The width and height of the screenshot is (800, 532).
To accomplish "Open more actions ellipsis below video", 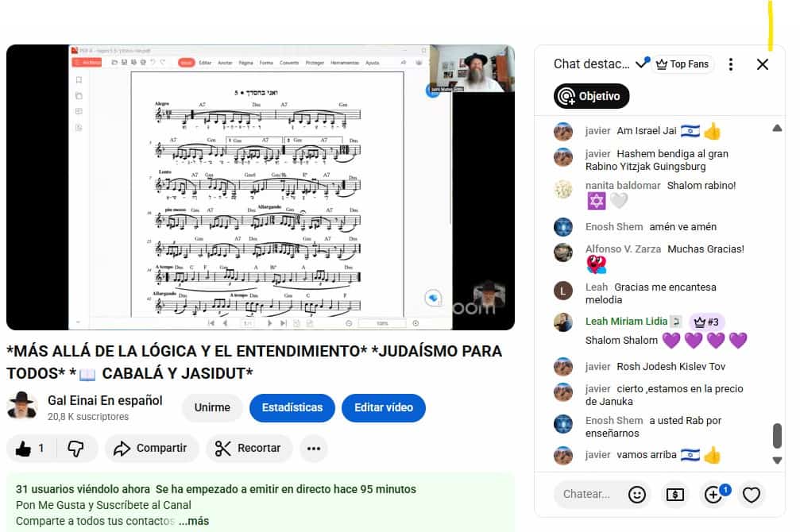I will [313, 449].
